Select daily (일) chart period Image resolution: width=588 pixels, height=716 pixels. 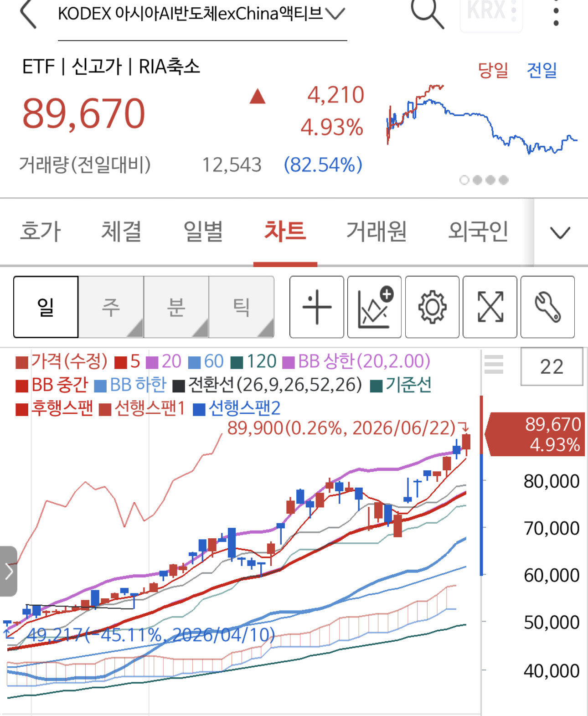coord(46,307)
